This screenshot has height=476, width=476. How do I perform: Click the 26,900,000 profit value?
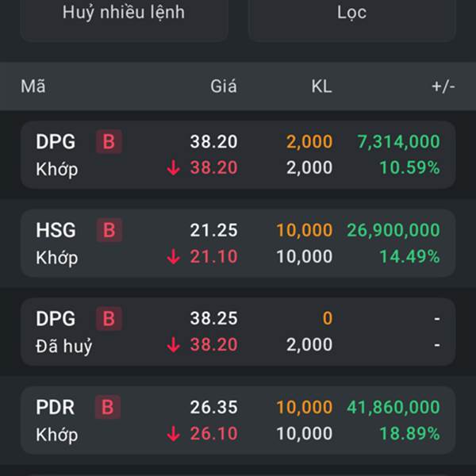click(393, 231)
